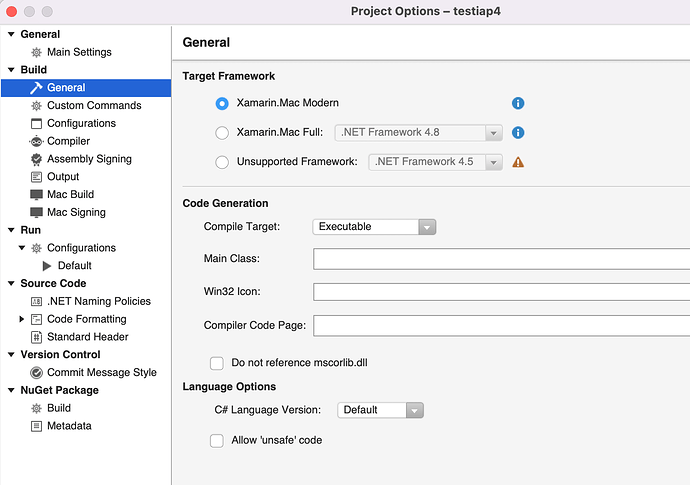Screen dimensions: 690x485
Task: Enable Allow 'unsafe' code checkbox
Action: pos(217,441)
